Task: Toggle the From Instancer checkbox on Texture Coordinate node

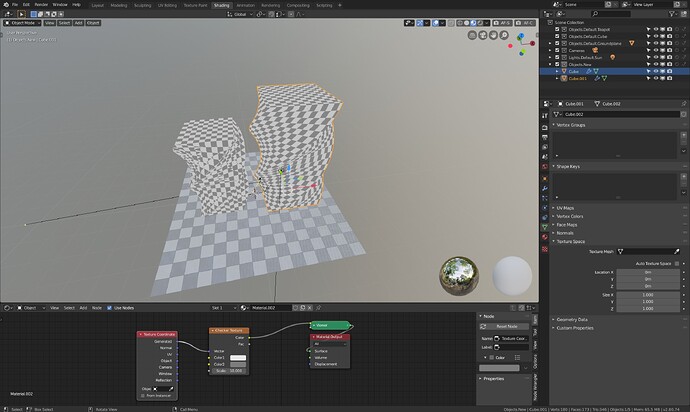Action: 143,396
